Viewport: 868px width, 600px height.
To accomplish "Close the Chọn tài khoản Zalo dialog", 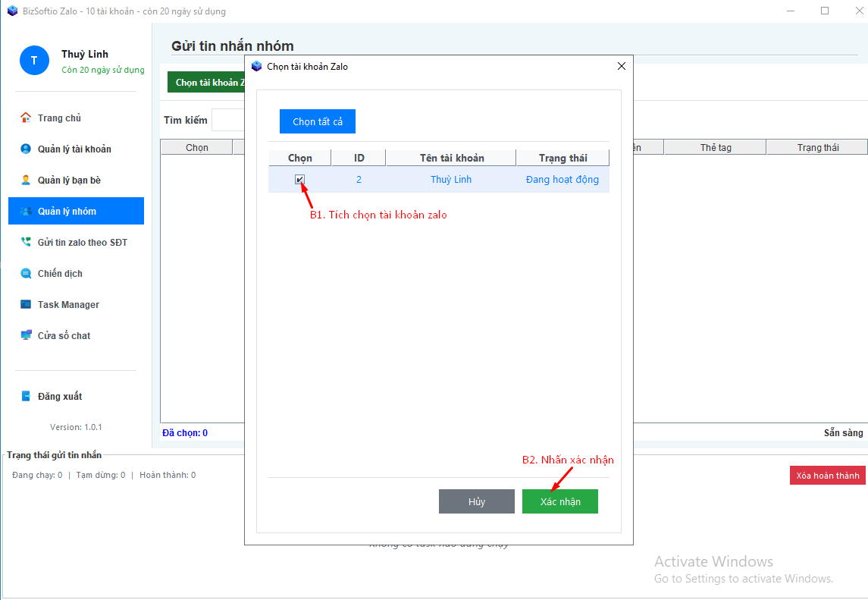I will (x=622, y=66).
